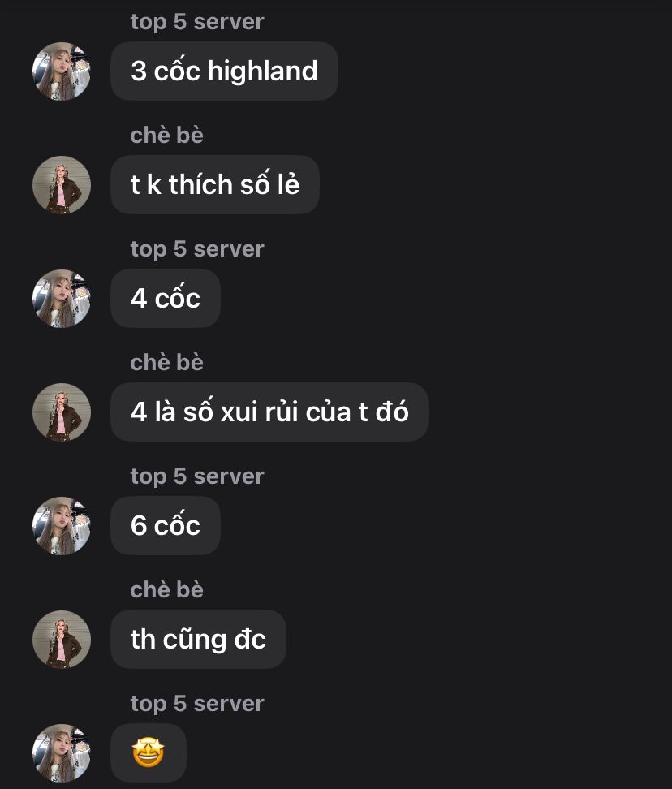This screenshot has width=672, height=789.
Task: Select the '6 cốc' message bubble
Action: [x=166, y=526]
